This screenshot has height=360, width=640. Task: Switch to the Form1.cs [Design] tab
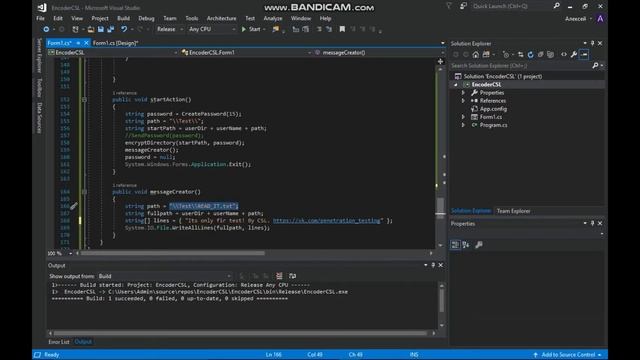point(116,43)
